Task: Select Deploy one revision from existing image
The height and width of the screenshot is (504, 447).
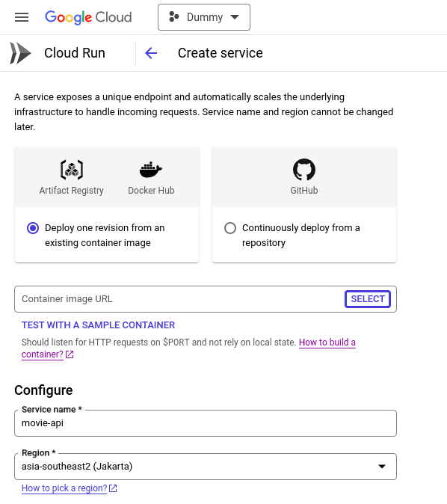Action: [x=33, y=228]
